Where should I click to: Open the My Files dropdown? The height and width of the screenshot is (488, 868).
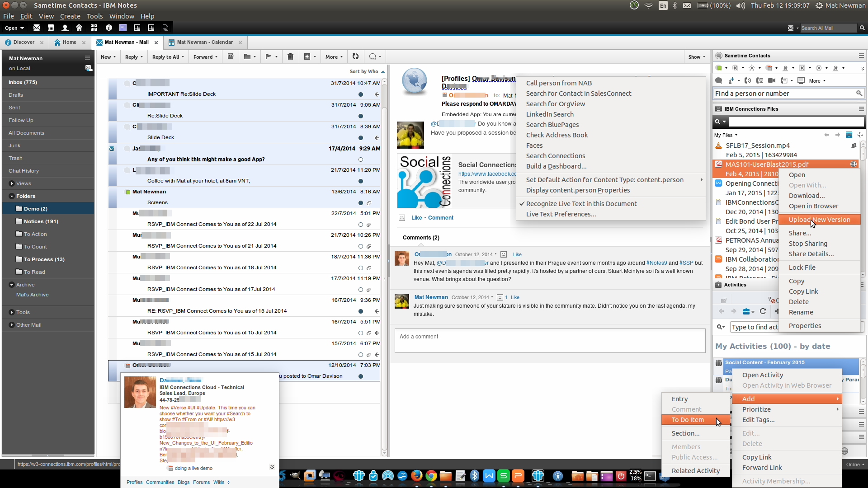click(726, 135)
